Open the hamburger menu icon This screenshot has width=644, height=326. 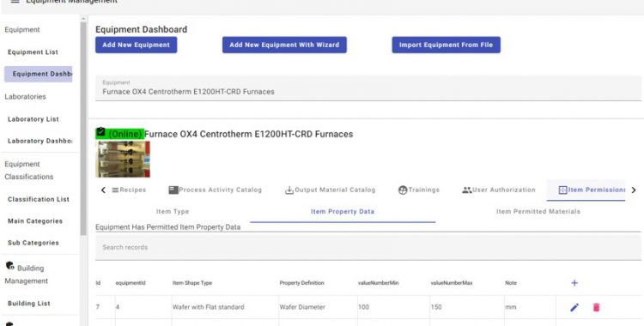pos(15,2)
